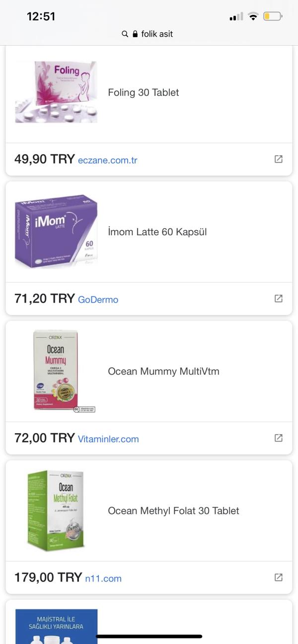Select the Ocean Methyl Folat 30 Tablet title
298x644 pixels.
click(173, 511)
